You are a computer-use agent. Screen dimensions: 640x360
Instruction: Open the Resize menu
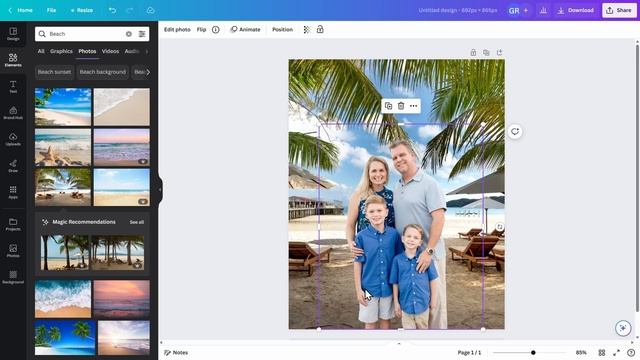pyautogui.click(x=82, y=10)
